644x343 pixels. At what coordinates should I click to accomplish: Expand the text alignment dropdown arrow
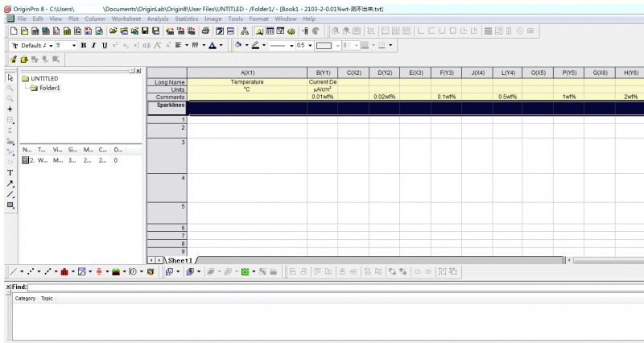click(x=187, y=46)
